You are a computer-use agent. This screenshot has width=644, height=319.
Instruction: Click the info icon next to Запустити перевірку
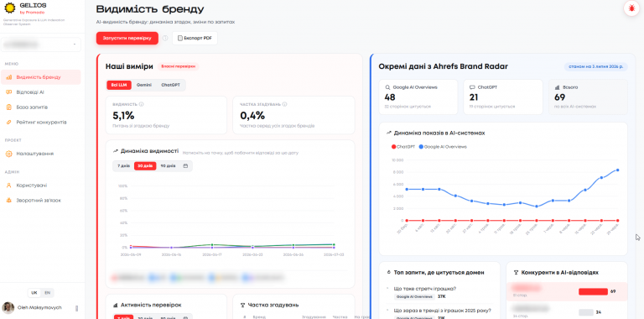click(x=165, y=39)
